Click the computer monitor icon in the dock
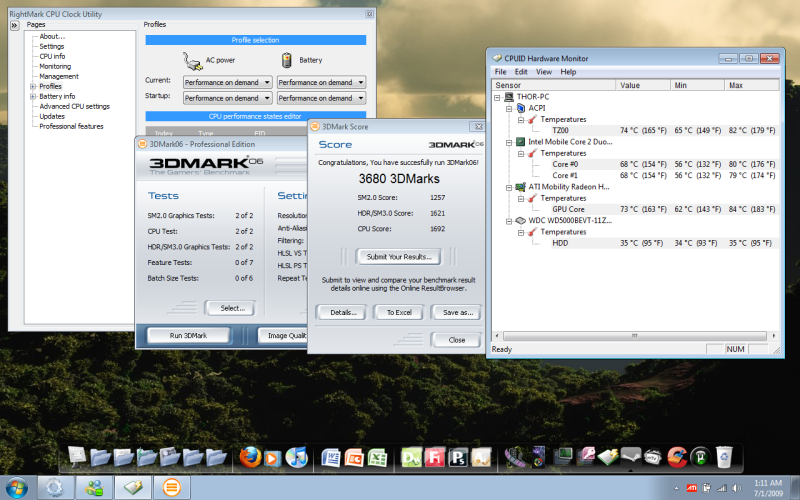Screen dimensions: 800x500 pyautogui.click(x=562, y=457)
